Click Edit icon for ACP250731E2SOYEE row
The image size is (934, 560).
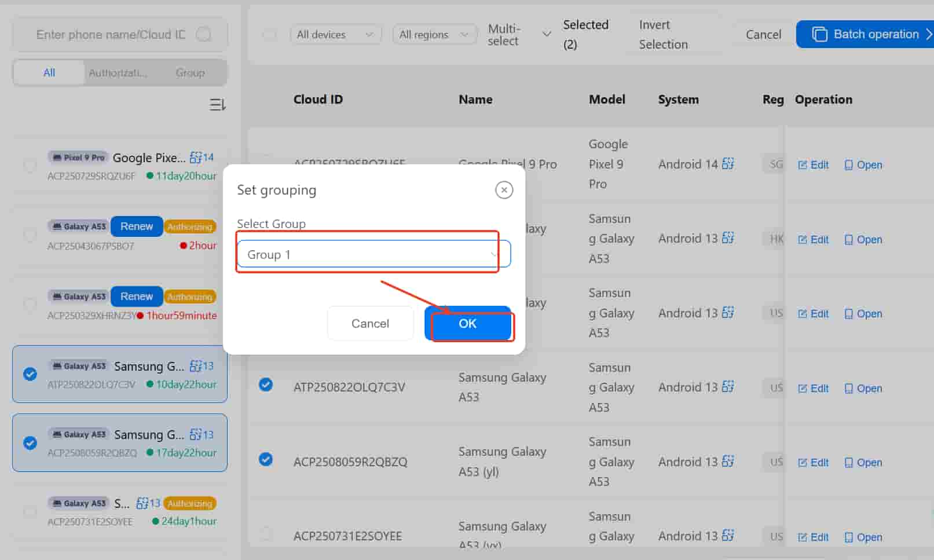point(803,537)
